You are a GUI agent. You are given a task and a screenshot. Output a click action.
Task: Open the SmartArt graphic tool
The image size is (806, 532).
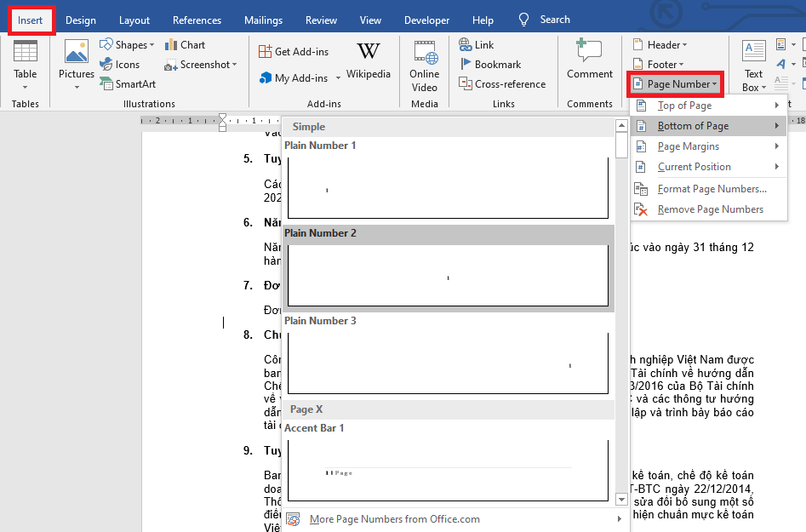tap(128, 84)
